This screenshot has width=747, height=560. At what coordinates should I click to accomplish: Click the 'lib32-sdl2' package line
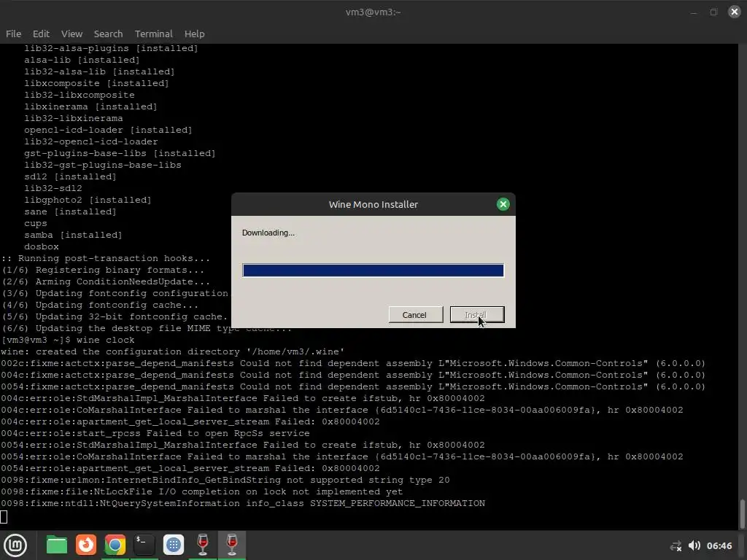coord(53,188)
